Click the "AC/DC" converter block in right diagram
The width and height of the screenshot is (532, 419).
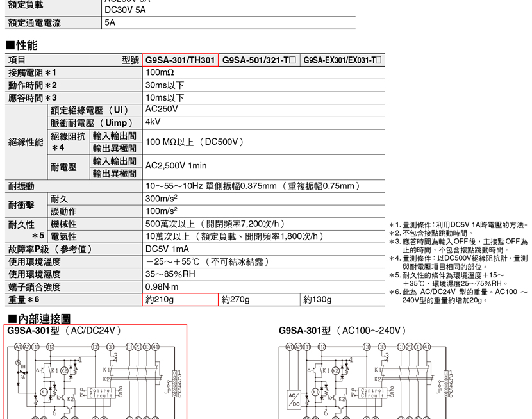[294, 400]
